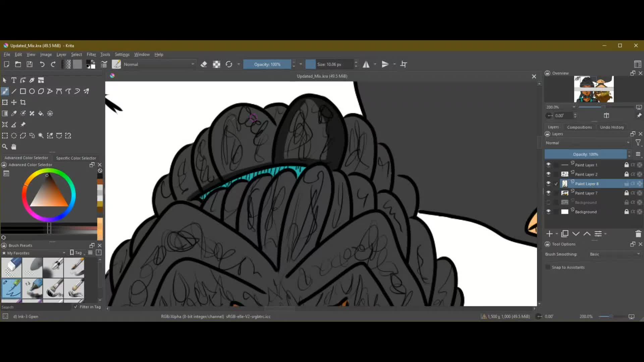Select the Crop tool
Viewport: 644px width, 362px height.
pyautogui.click(x=23, y=102)
